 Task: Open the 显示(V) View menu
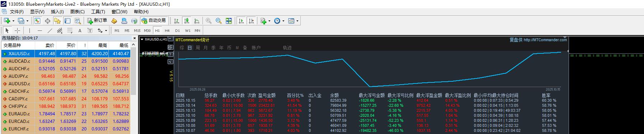point(37,12)
